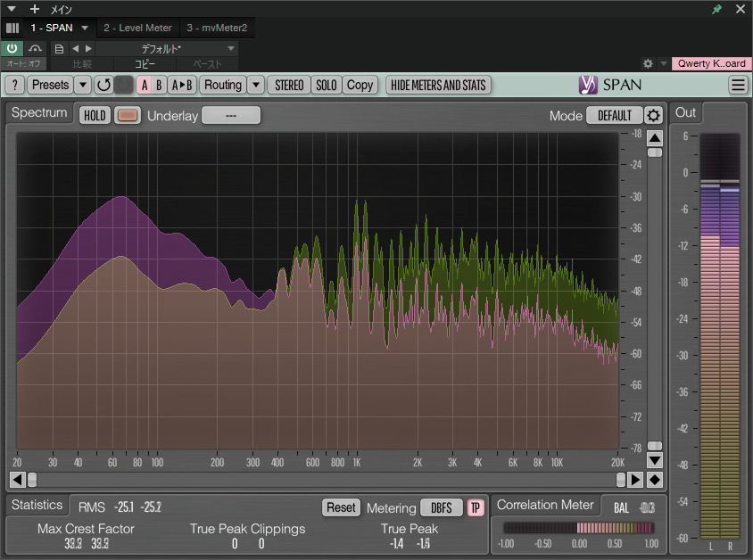The image size is (753, 560).
Task: Add a new plugin with plus icon
Action: 35,9
